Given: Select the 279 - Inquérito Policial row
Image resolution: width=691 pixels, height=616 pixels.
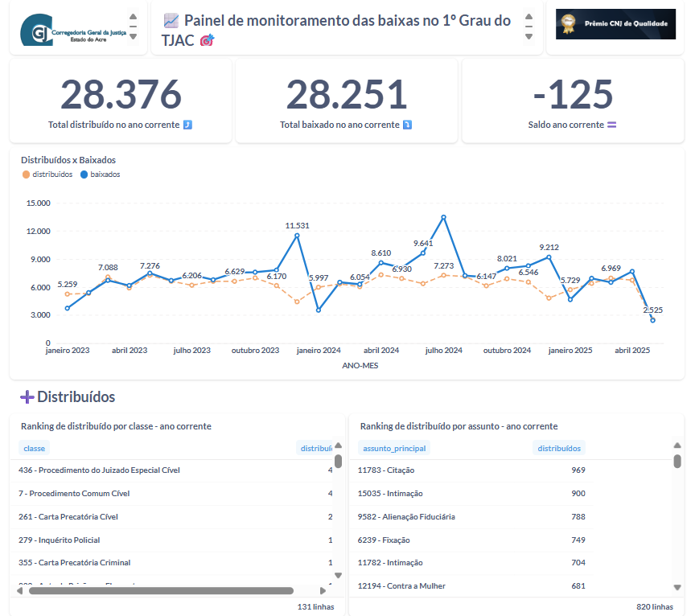Looking at the screenshot, I should [x=59, y=540].
